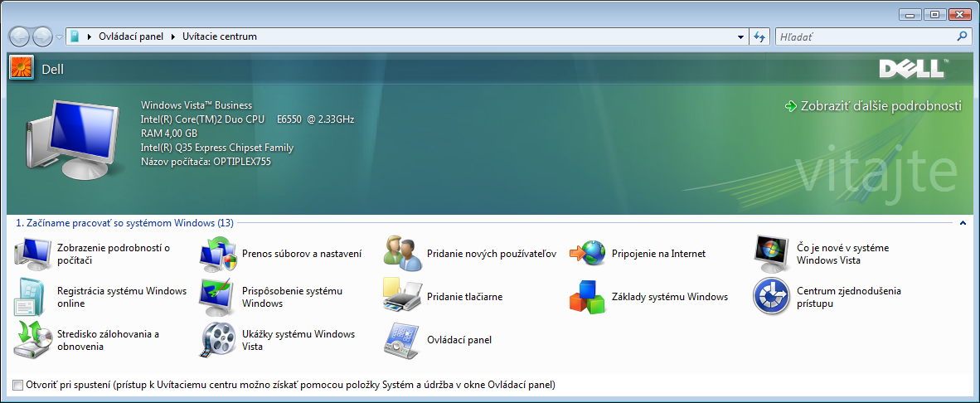Open the Internet connection globe icon
Viewport: 980px width, 403px height.
point(588,254)
